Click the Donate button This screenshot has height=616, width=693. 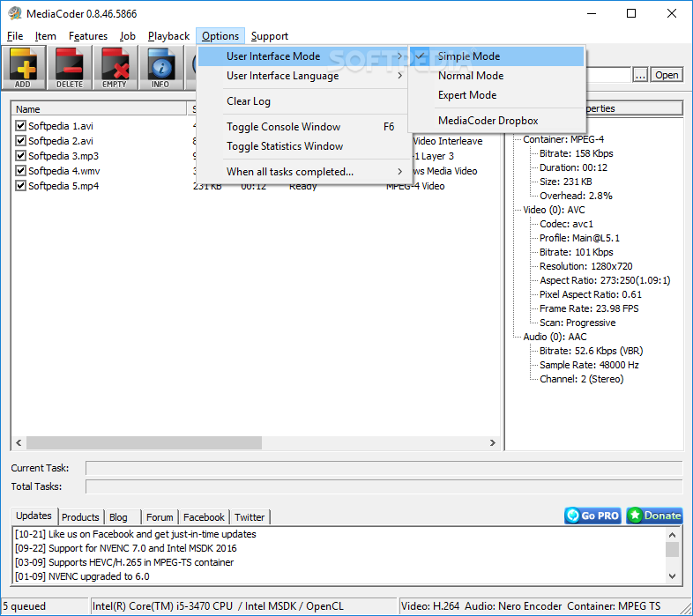(654, 516)
